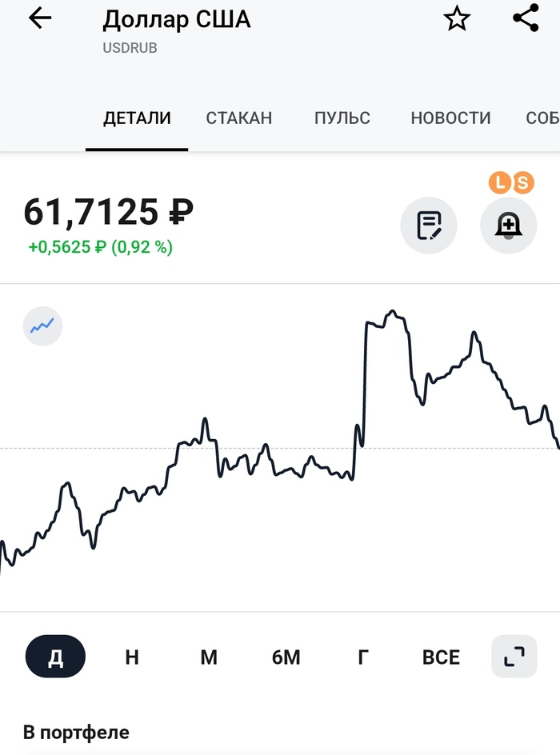This screenshot has width=560, height=755.
Task: Tap the share icon
Action: (526, 18)
